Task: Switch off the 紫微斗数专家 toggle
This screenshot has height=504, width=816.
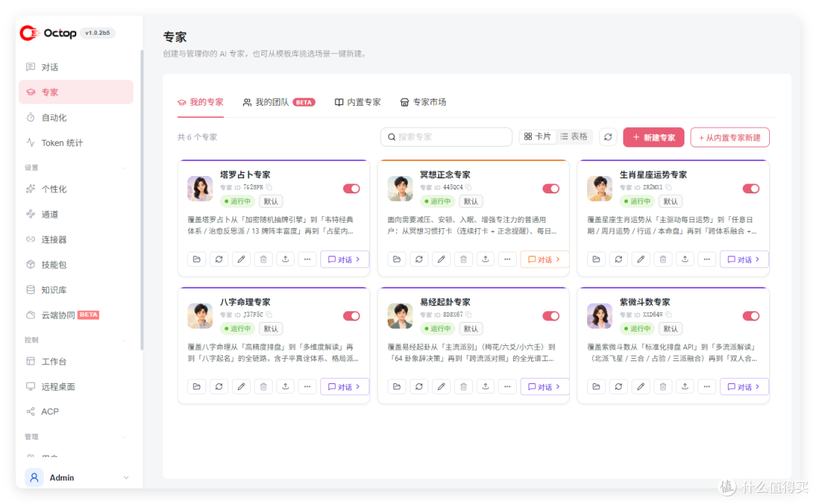Action: coord(751,316)
